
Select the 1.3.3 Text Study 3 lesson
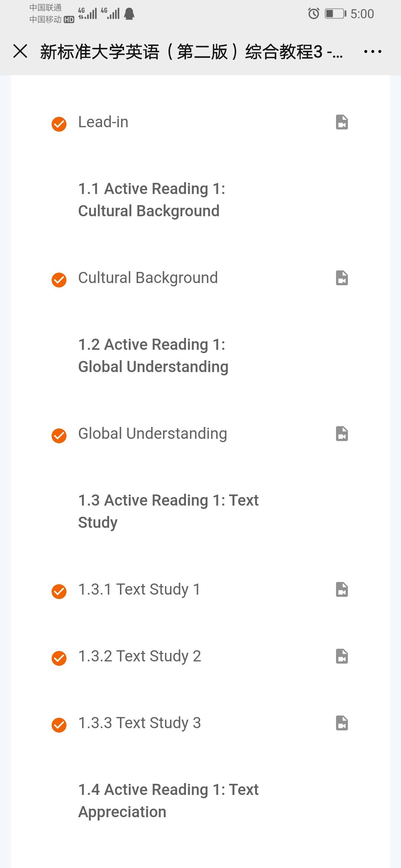pyautogui.click(x=140, y=723)
